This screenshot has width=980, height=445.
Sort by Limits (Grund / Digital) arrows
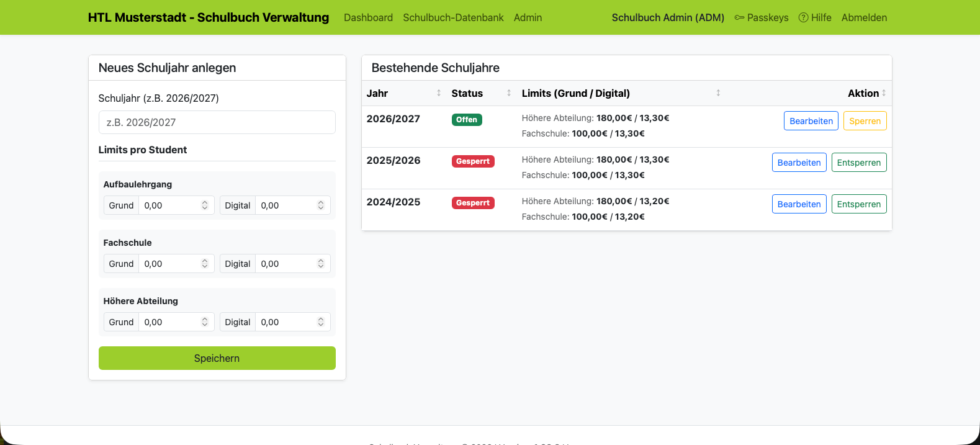[x=718, y=93]
